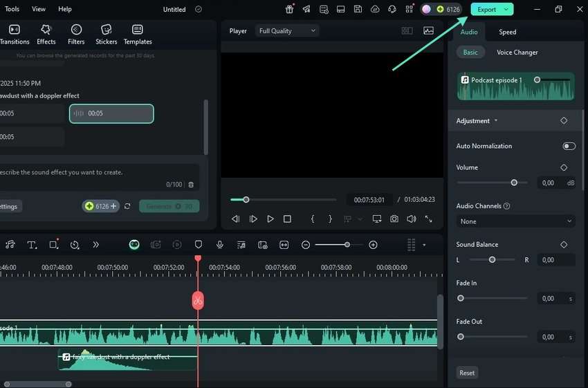This screenshot has width=588, height=388.
Task: Select the Voice Changer tab
Action: pos(517,53)
